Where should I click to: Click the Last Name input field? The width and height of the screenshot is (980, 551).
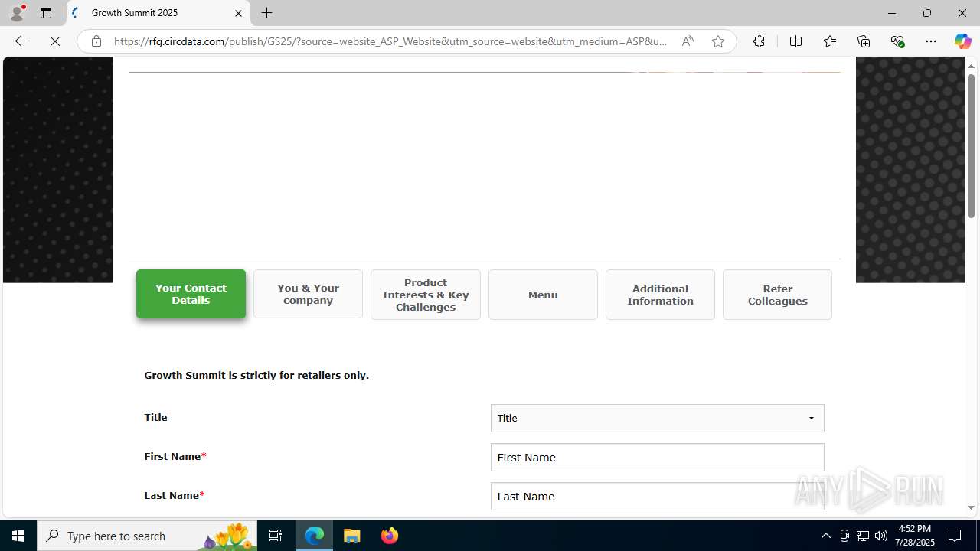(x=658, y=497)
